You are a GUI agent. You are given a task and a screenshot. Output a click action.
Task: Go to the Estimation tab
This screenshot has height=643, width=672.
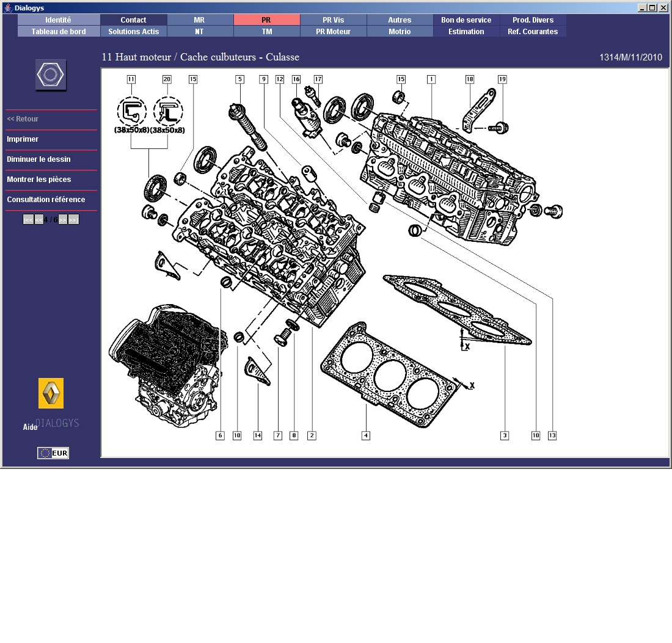coord(466,32)
